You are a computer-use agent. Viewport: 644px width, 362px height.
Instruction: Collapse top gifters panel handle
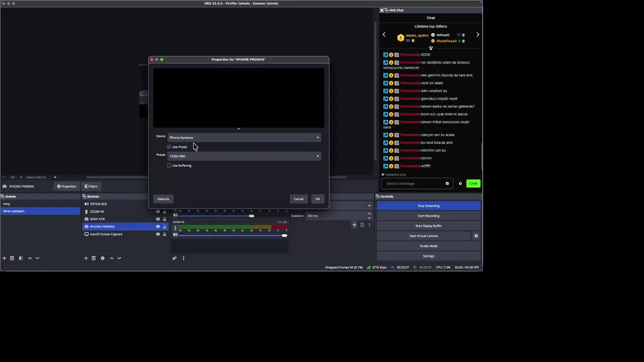click(x=431, y=48)
